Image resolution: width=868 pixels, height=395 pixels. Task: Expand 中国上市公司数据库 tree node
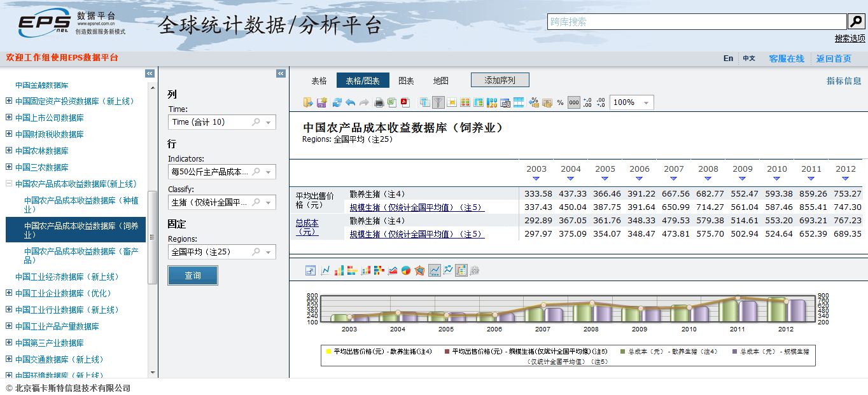[8, 118]
